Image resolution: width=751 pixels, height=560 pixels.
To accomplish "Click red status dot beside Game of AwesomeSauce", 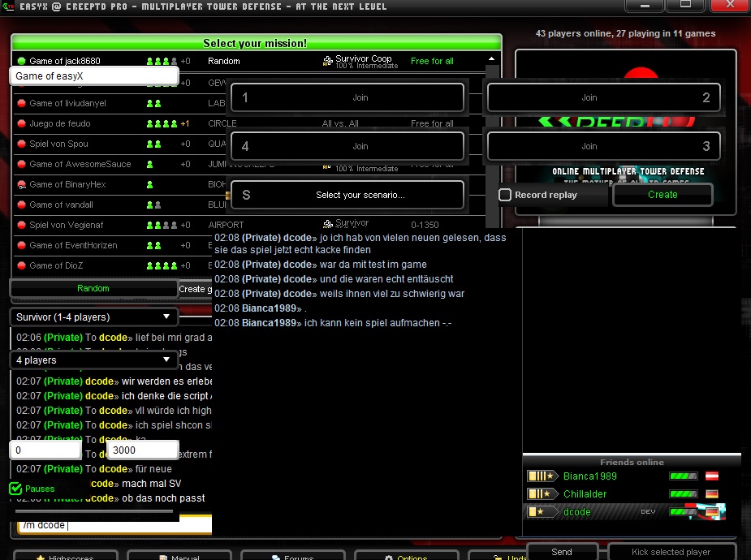I will tap(22, 164).
